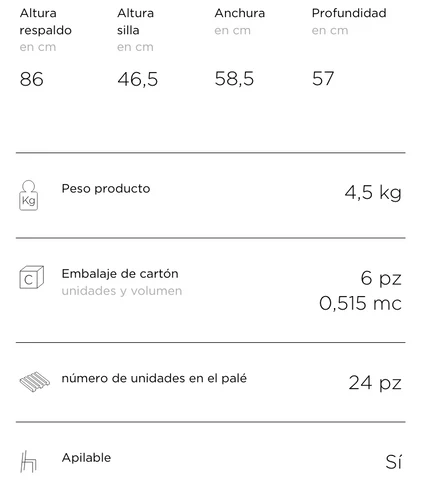The width and height of the screenshot is (439, 480).
Task: Select the Embalaje de cartón label
Action: click(120, 274)
